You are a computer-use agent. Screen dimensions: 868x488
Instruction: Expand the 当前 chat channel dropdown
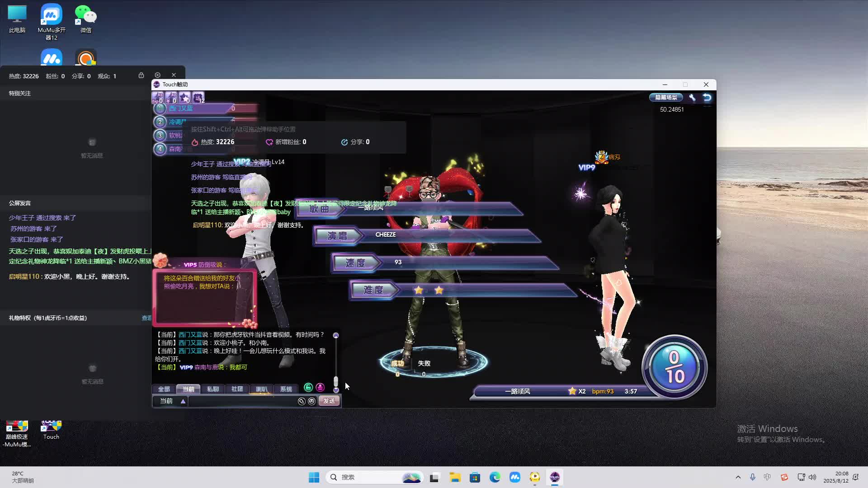pyautogui.click(x=183, y=401)
